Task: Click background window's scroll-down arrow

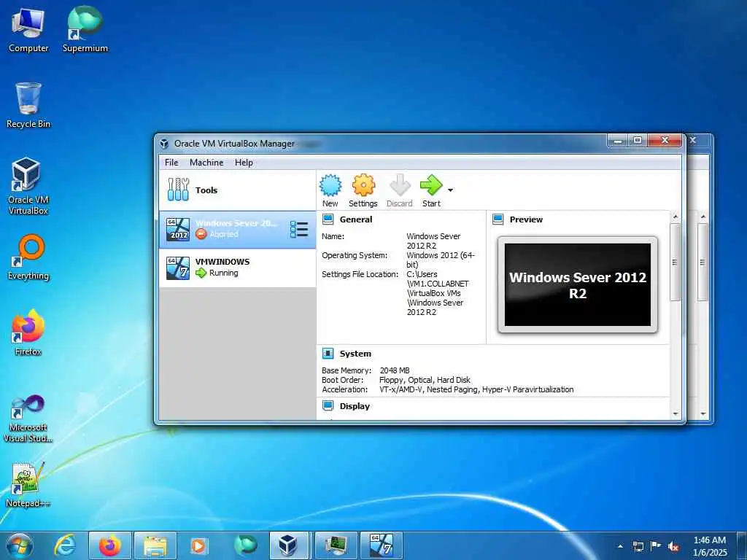Action: pyautogui.click(x=703, y=414)
